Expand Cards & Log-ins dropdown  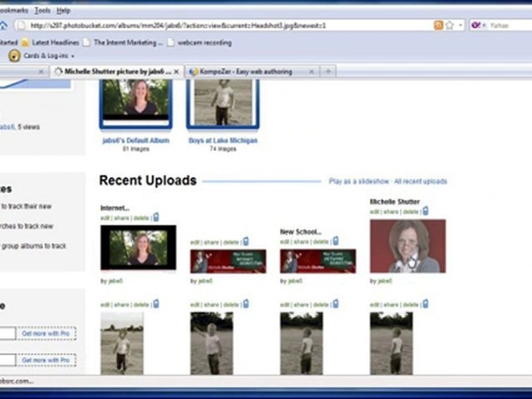pos(73,56)
